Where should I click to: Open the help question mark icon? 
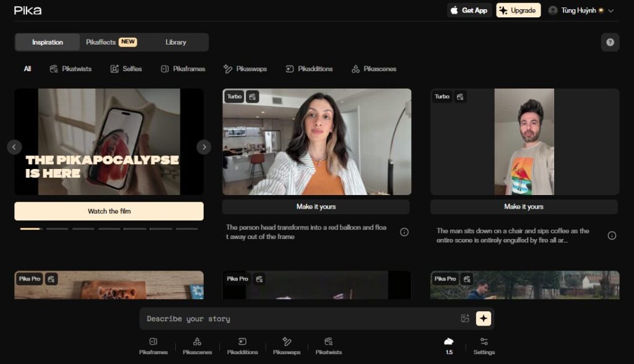pos(610,42)
